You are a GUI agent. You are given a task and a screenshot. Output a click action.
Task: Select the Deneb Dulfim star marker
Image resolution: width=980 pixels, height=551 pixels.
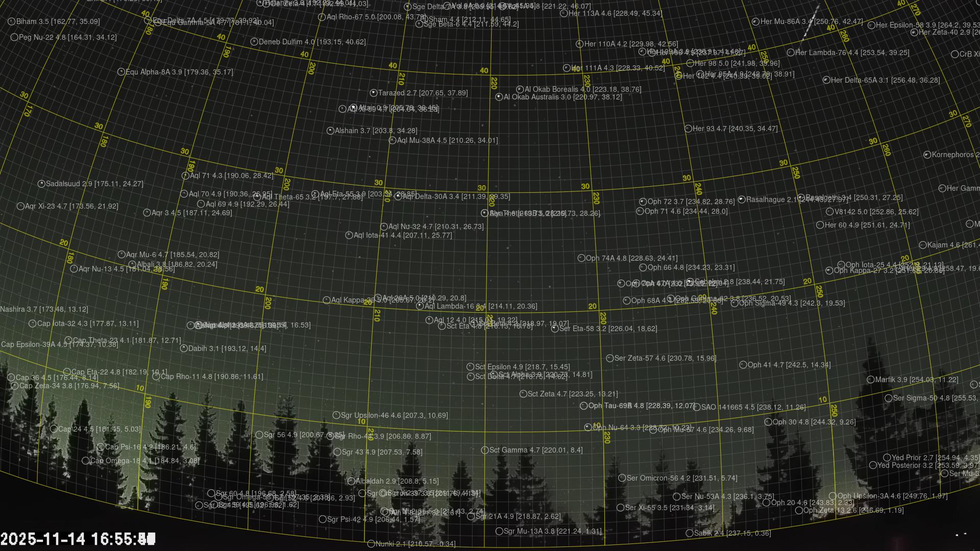click(254, 42)
